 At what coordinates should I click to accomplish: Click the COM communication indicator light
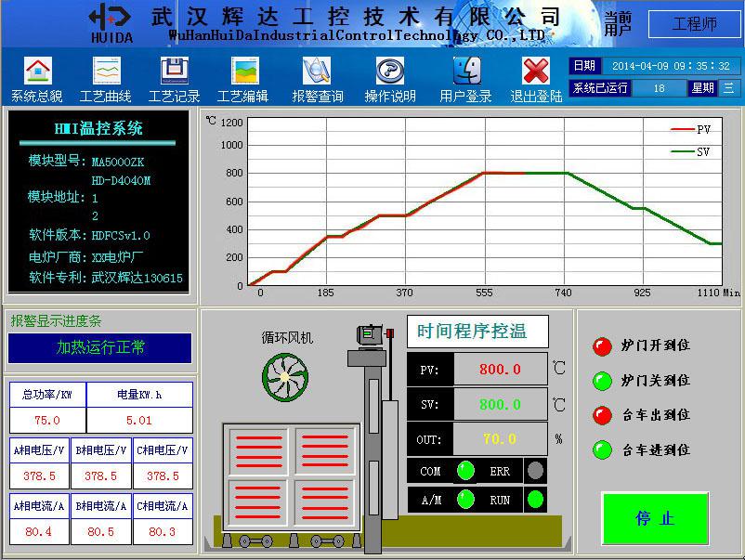click(464, 471)
